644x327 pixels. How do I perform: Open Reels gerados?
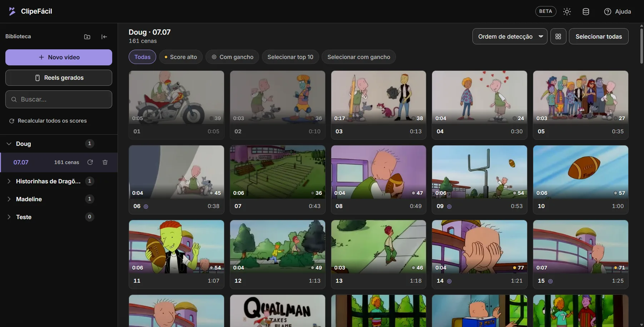point(59,78)
